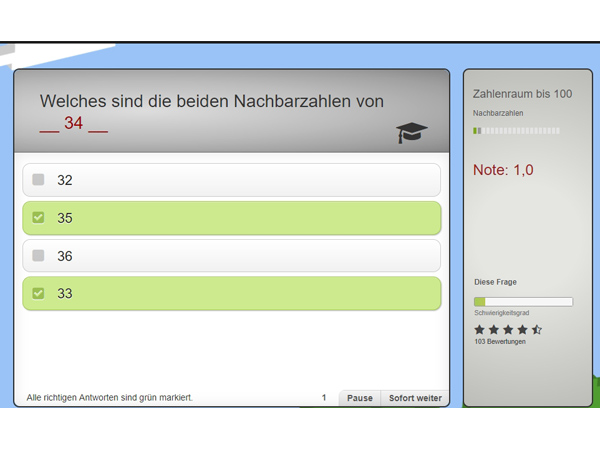Toggle the checked box beside 35

38,217
